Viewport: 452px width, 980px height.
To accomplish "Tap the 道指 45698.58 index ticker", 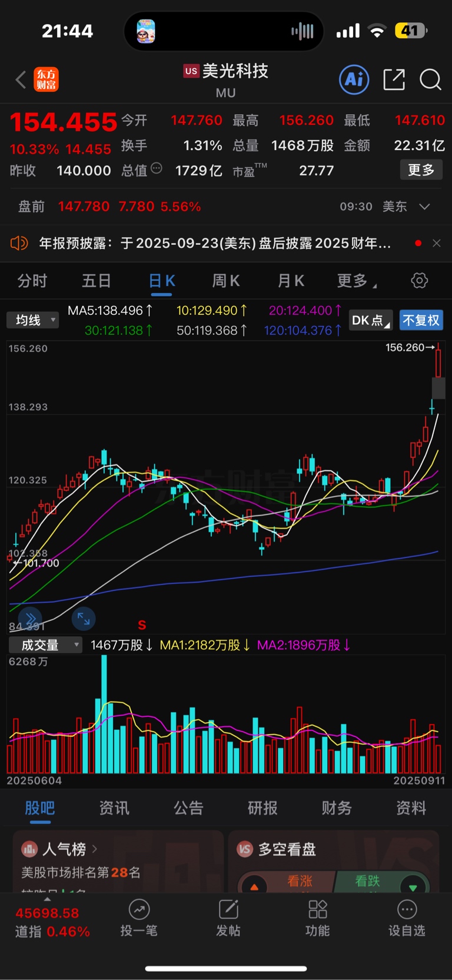I will pyautogui.click(x=52, y=922).
